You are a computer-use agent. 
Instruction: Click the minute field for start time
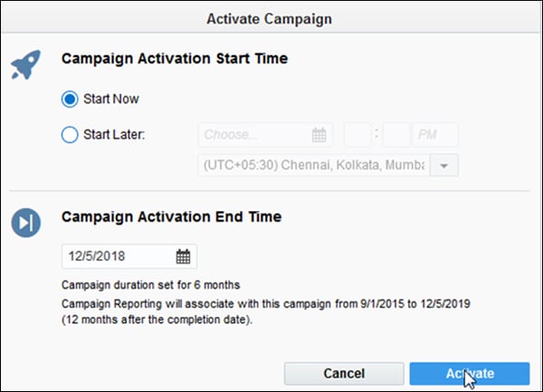point(395,135)
